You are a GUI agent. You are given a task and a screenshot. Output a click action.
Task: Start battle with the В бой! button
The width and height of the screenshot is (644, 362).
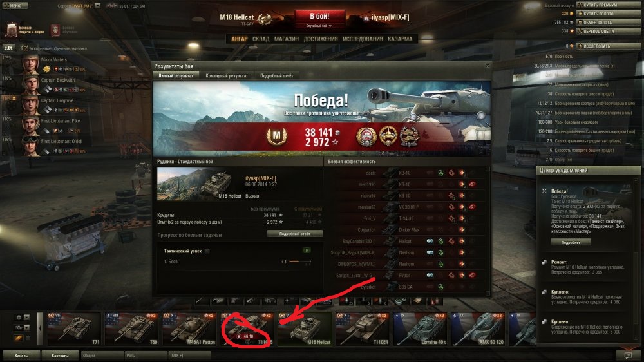click(319, 16)
